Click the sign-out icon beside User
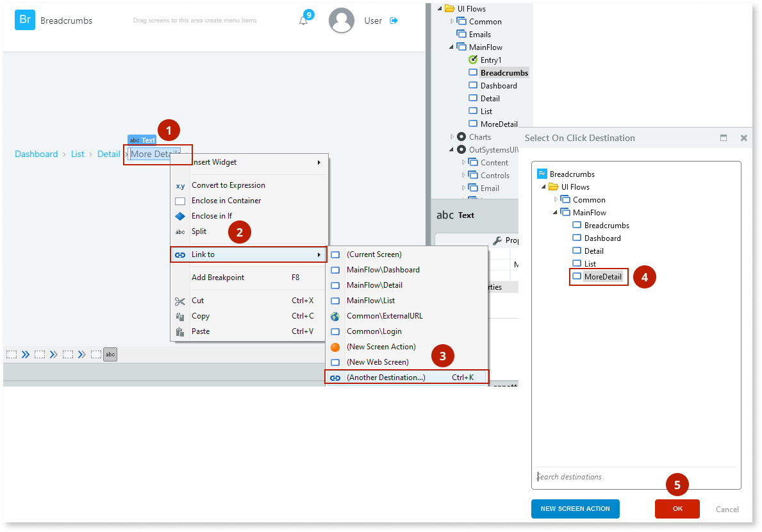The image size is (762, 532). (x=393, y=20)
